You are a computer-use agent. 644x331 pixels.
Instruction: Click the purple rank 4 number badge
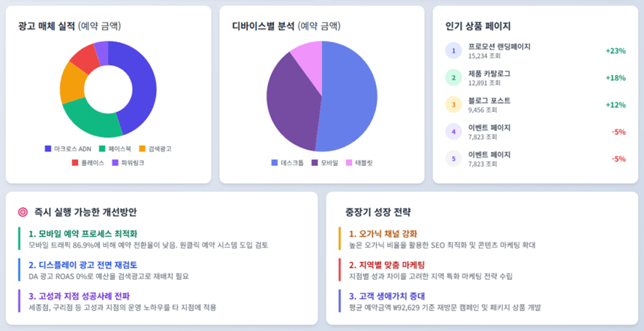point(453,132)
